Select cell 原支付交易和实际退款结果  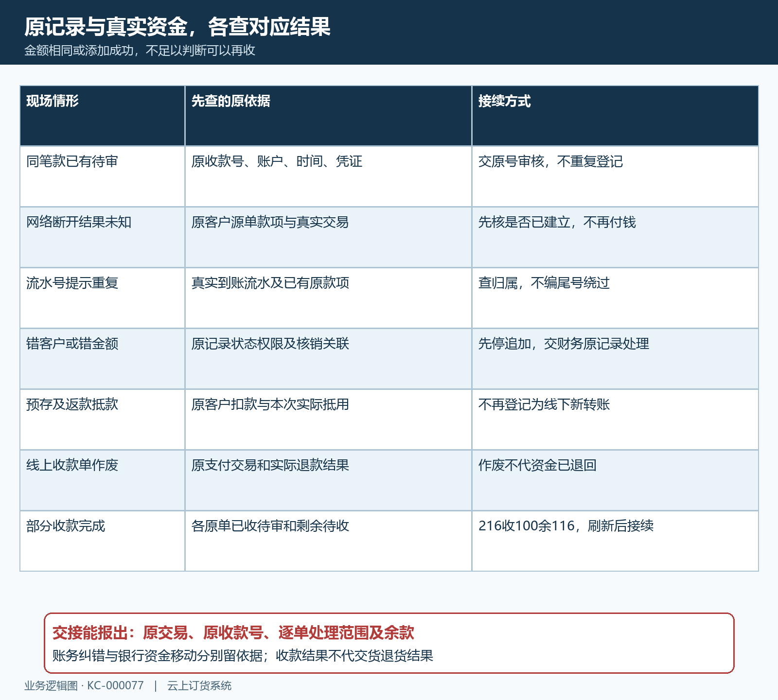pos(328,480)
